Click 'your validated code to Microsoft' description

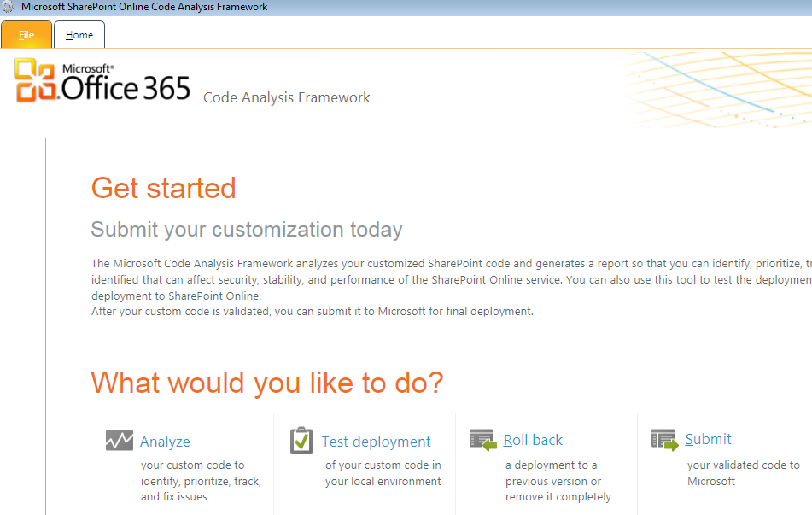[744, 473]
